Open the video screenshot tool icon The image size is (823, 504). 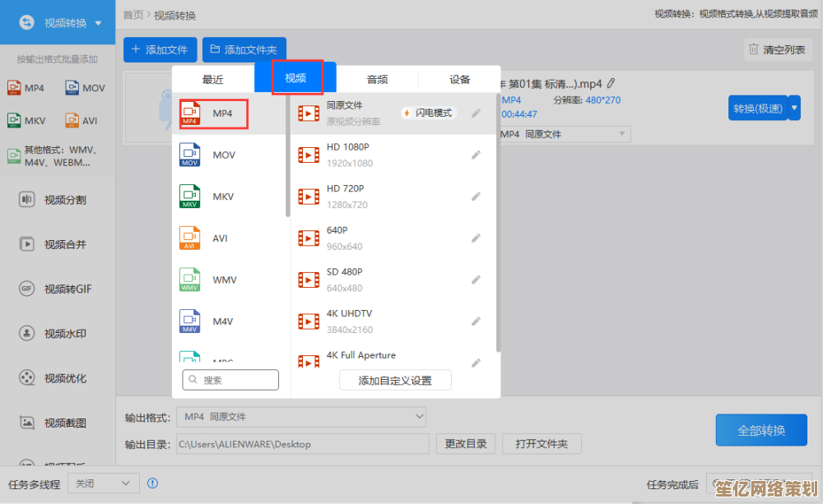pos(27,423)
